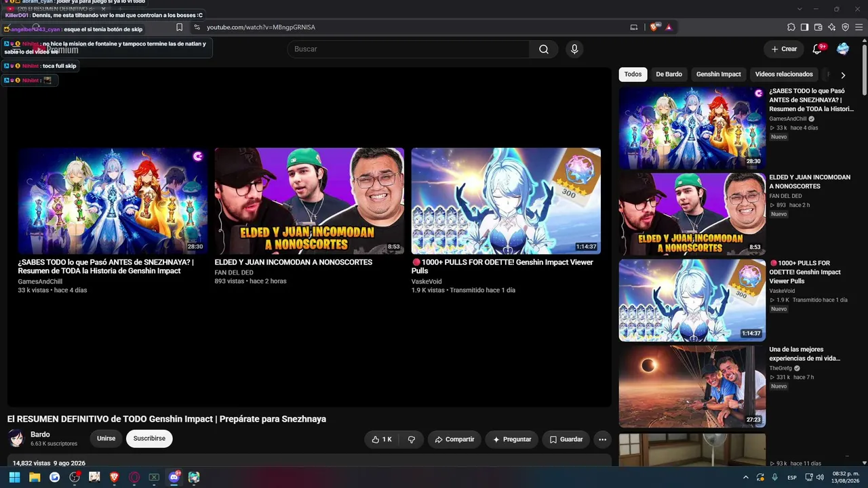The width and height of the screenshot is (868, 488).
Task: Click the system tray microphone icon
Action: pyautogui.click(x=774, y=477)
